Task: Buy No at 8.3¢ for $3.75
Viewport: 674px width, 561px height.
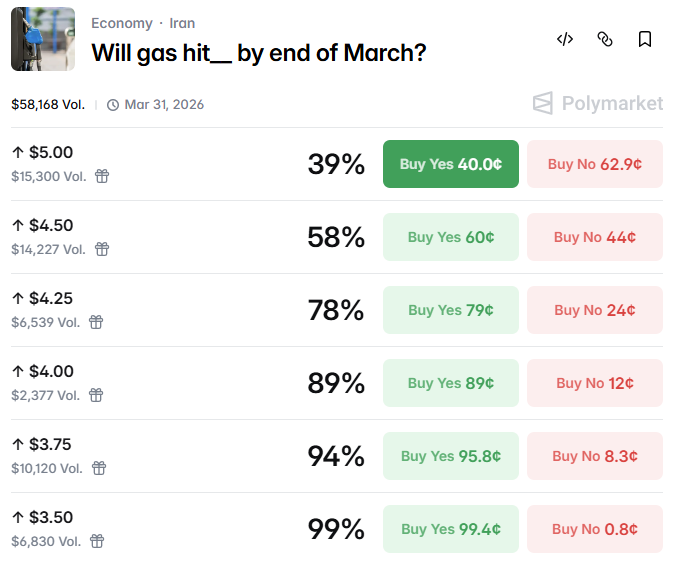Action: point(595,456)
